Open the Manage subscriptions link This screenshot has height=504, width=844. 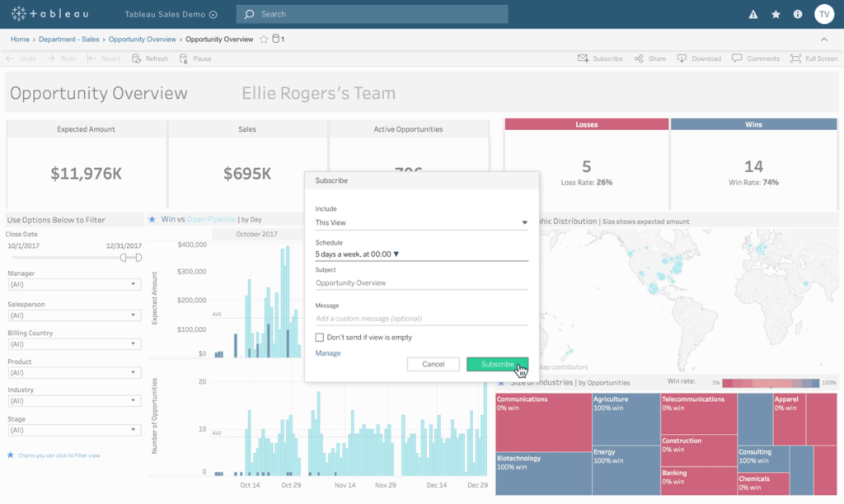point(328,353)
